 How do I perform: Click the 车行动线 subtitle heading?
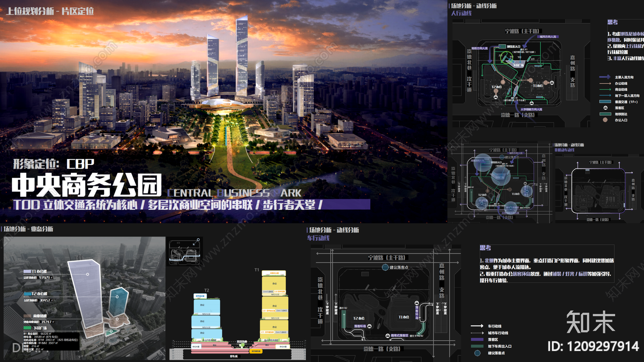pos(318,238)
